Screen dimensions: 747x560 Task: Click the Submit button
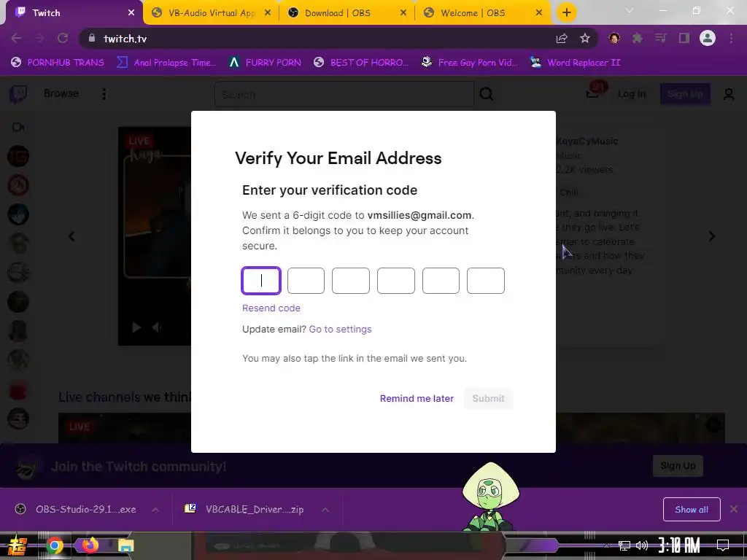point(488,399)
